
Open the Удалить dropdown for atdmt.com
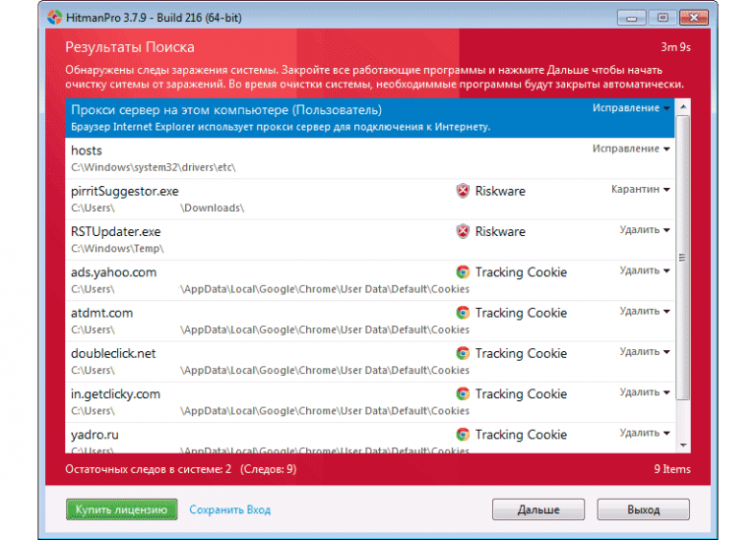click(x=645, y=311)
